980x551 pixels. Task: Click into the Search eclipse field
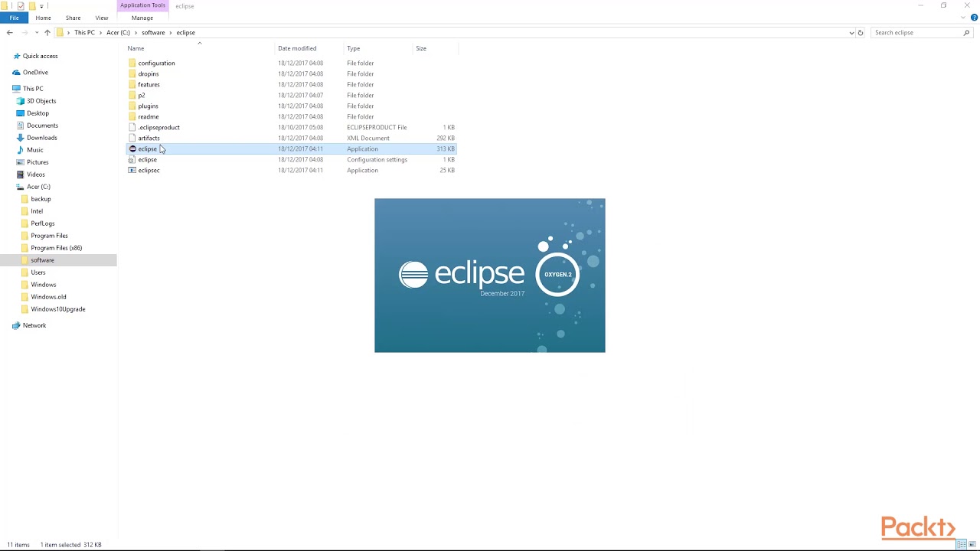click(x=917, y=33)
